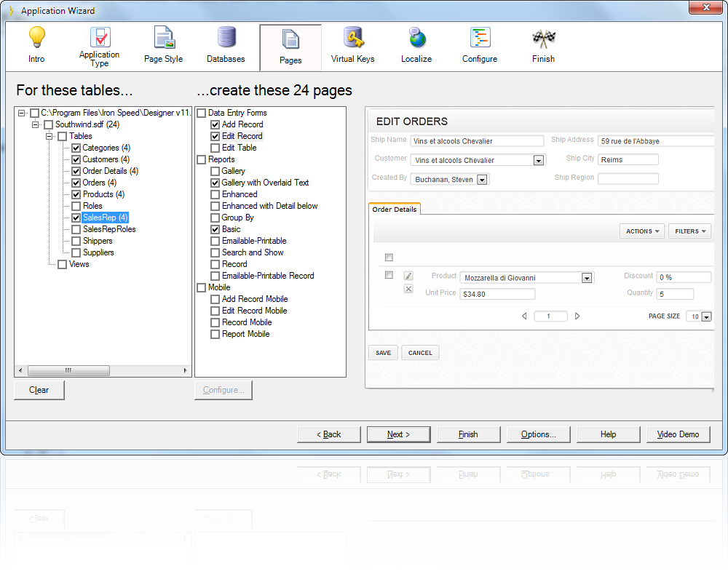Click the Next button

398,434
